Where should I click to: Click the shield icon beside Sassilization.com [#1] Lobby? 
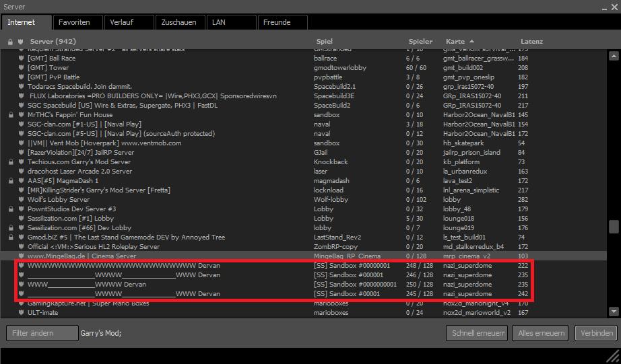click(x=21, y=219)
